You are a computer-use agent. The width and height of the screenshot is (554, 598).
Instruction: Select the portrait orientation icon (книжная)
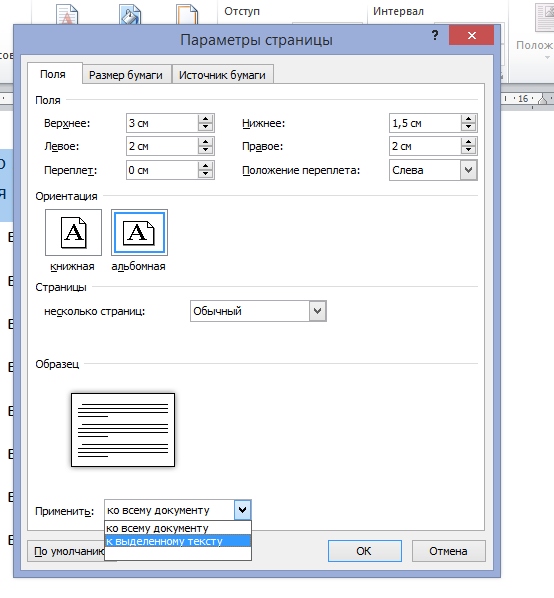73,232
